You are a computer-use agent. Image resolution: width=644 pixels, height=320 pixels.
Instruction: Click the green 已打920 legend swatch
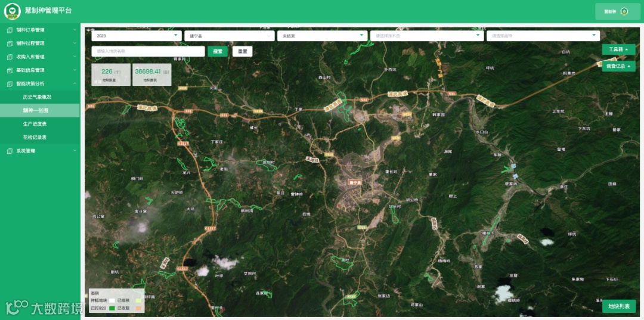(112, 308)
